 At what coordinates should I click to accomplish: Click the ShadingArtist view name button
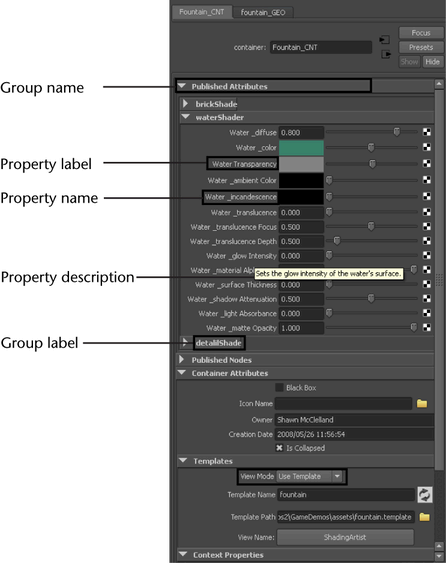click(x=345, y=537)
